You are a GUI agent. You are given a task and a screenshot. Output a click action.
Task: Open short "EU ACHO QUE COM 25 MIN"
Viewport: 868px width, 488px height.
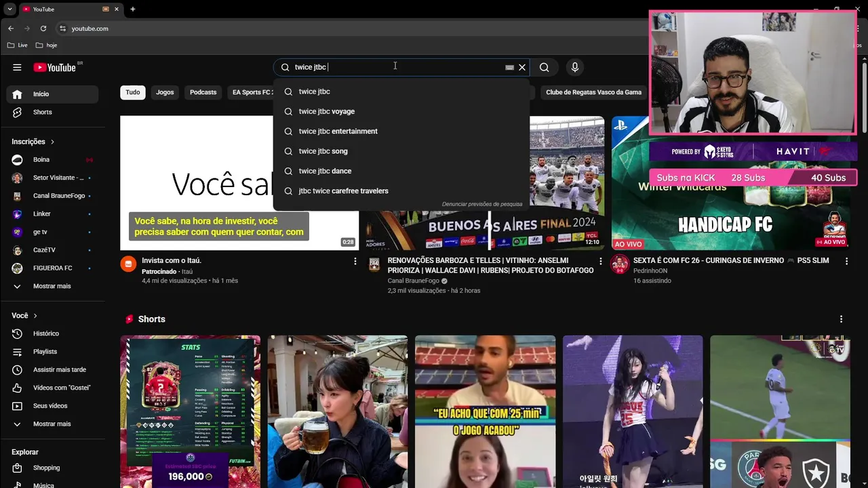tap(485, 411)
